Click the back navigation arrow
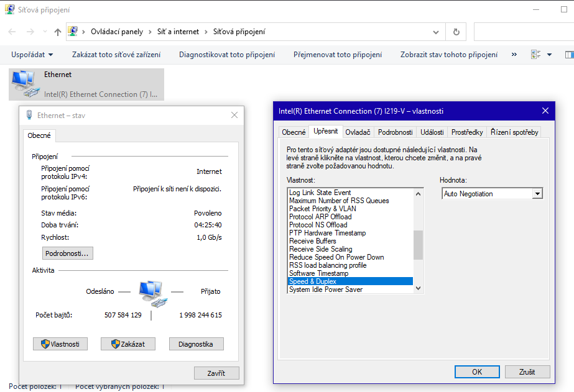 coord(12,32)
